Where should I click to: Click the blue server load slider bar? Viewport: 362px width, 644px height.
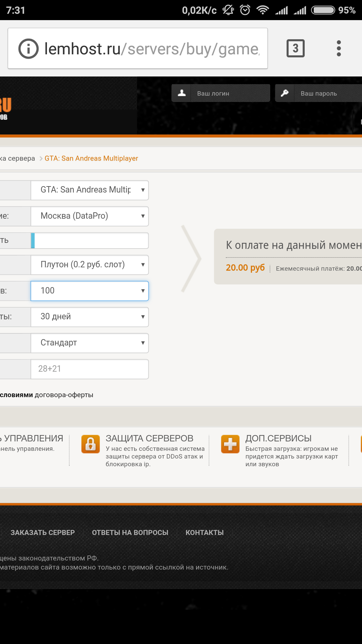pyautogui.click(x=33, y=240)
